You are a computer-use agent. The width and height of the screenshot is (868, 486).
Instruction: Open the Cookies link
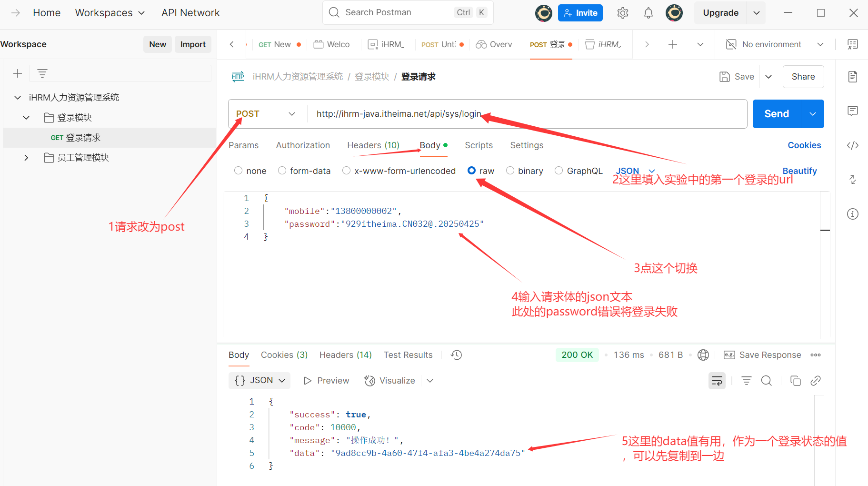point(804,145)
